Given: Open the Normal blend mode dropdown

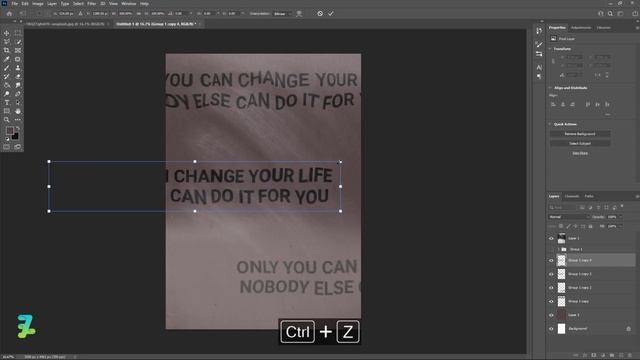Looking at the screenshot, I should click(569, 217).
